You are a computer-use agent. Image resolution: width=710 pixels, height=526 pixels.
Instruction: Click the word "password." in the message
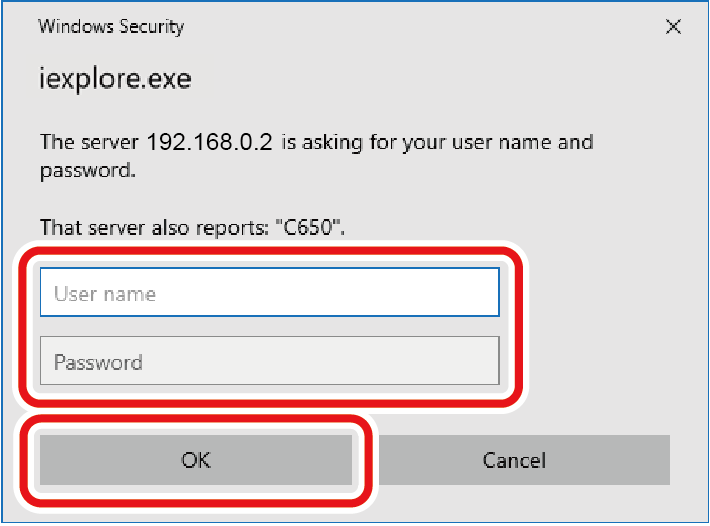pos(88,170)
